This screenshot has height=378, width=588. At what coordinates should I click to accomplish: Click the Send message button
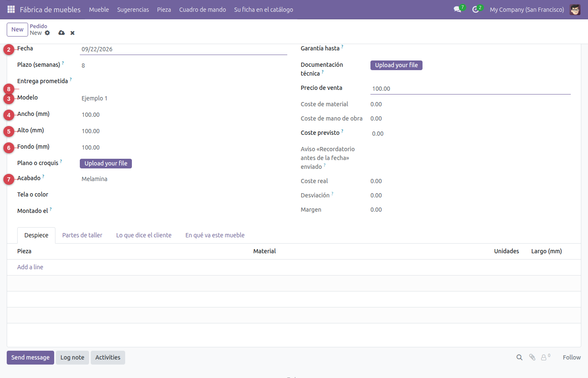click(x=30, y=357)
